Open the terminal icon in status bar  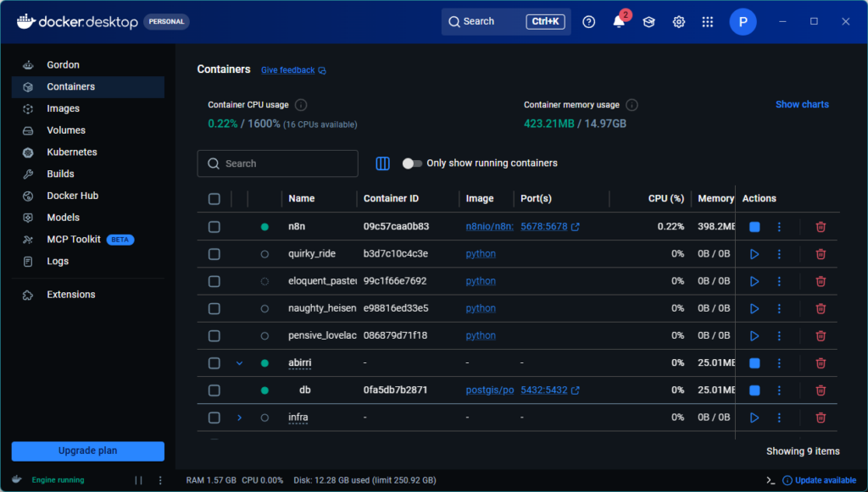pos(771,480)
